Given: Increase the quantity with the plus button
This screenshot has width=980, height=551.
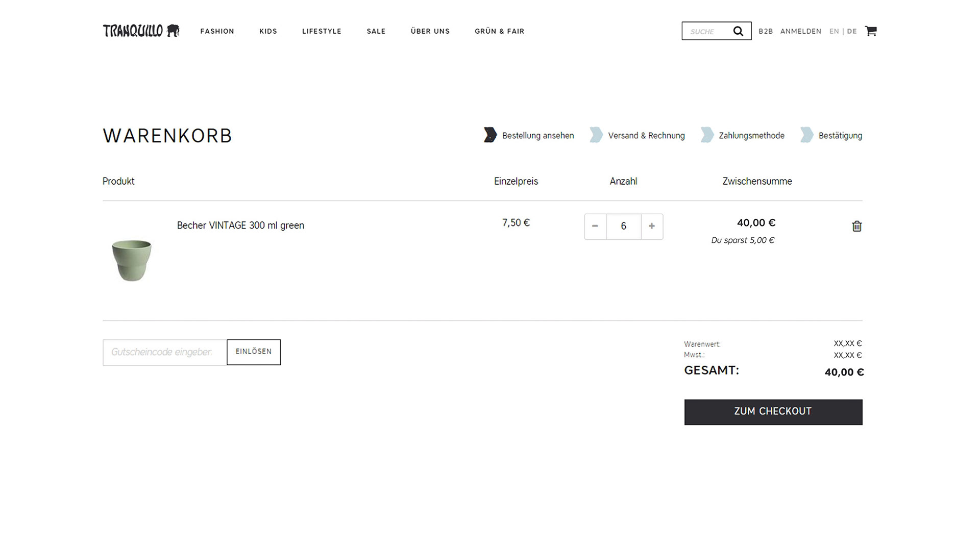Looking at the screenshot, I should click(652, 226).
